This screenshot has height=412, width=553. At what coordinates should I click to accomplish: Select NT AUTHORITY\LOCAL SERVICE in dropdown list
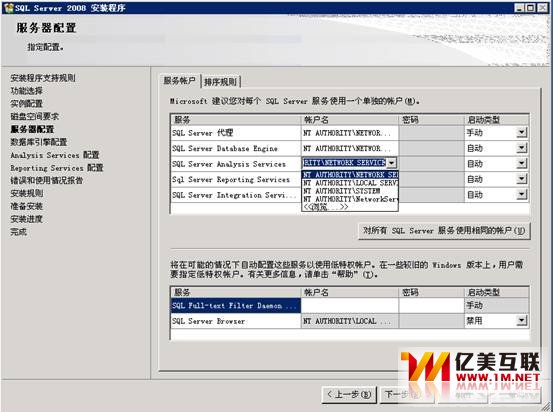350,183
